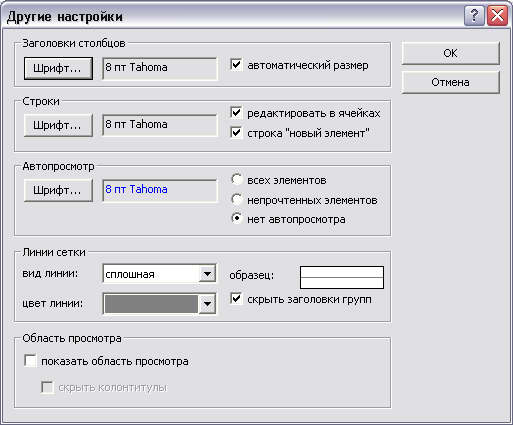Click the образец line preview box
513x425 pixels.
point(342,277)
